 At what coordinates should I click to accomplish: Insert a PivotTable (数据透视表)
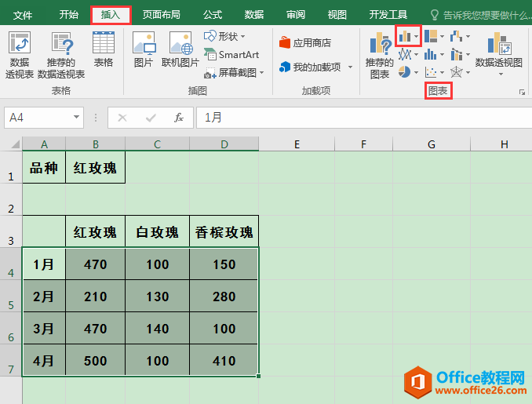click(x=20, y=55)
